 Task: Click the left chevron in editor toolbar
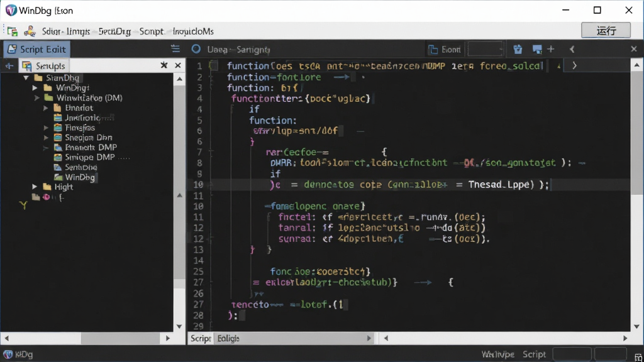[572, 49]
